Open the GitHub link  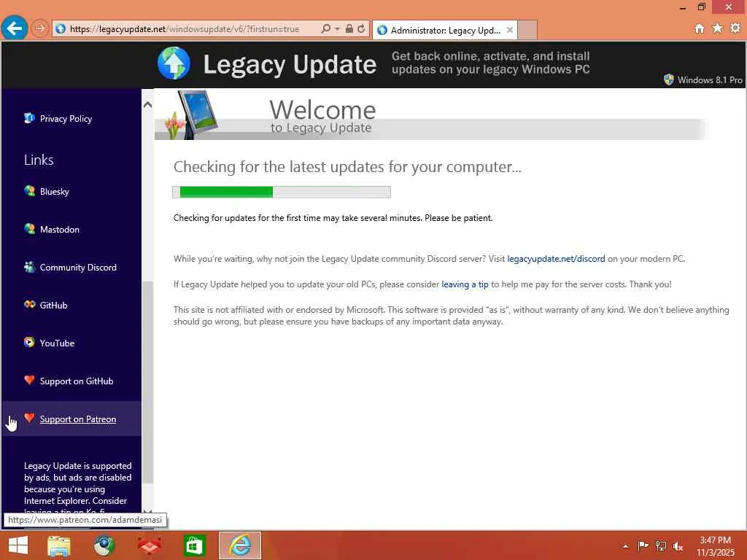click(53, 306)
